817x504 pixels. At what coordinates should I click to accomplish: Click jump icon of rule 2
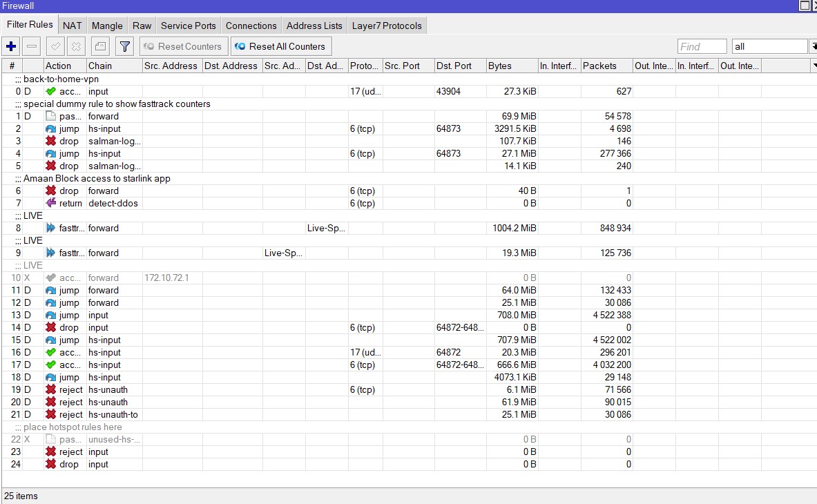(x=50, y=128)
